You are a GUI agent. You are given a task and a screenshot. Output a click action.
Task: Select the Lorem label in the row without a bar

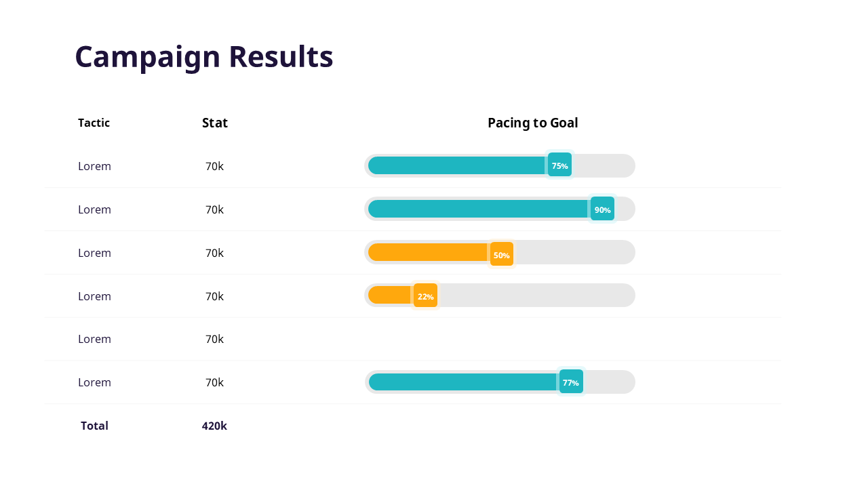point(94,339)
